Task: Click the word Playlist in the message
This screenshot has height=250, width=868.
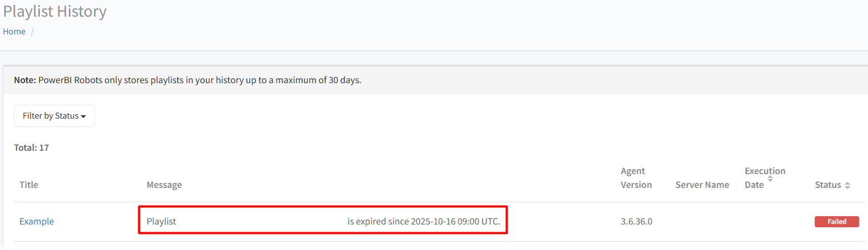Action: (161, 221)
